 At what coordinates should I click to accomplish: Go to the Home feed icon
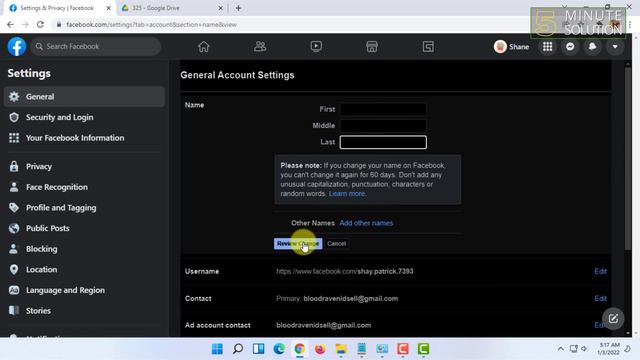tap(204, 47)
